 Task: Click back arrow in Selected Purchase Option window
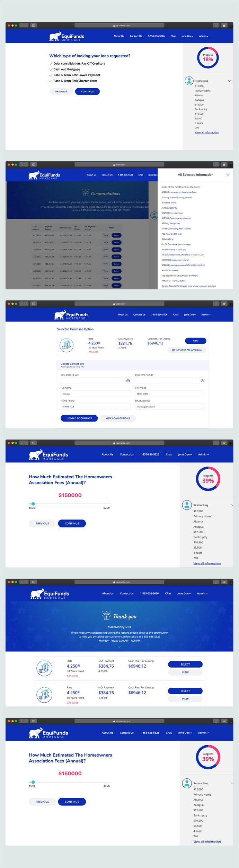[21, 304]
